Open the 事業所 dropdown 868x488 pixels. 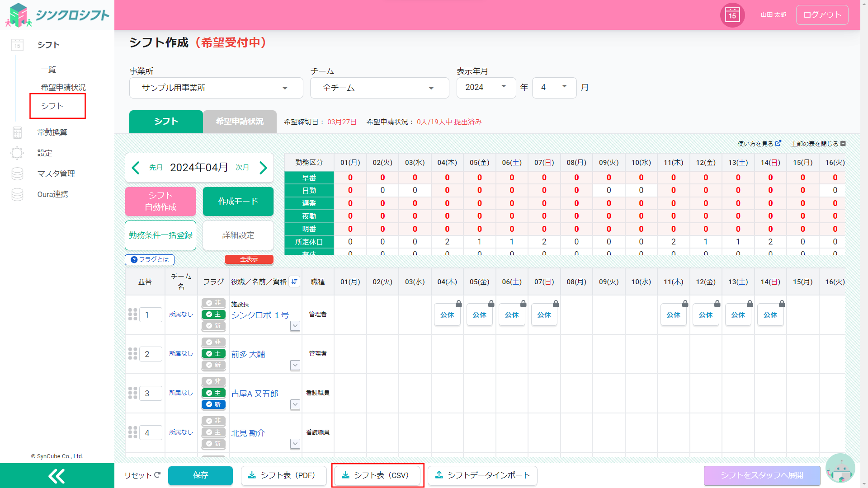(216, 88)
